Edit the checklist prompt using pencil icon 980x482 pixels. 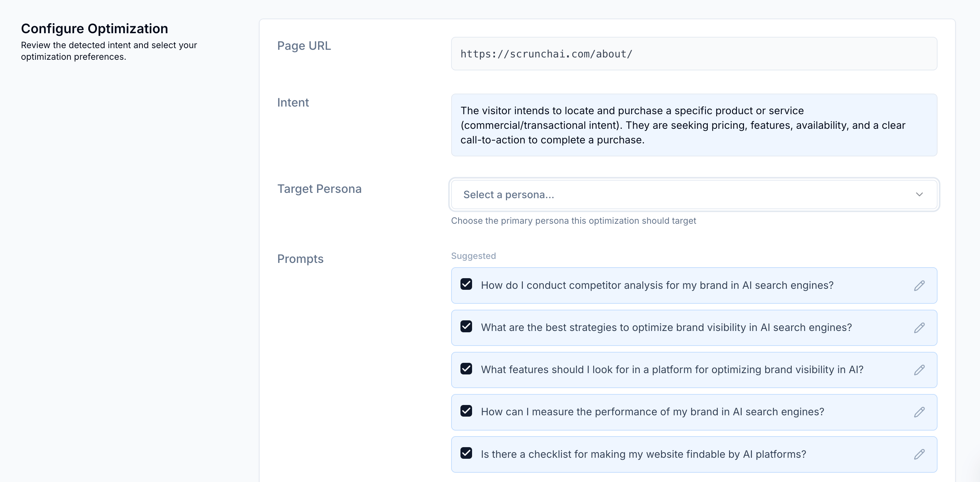pos(919,454)
